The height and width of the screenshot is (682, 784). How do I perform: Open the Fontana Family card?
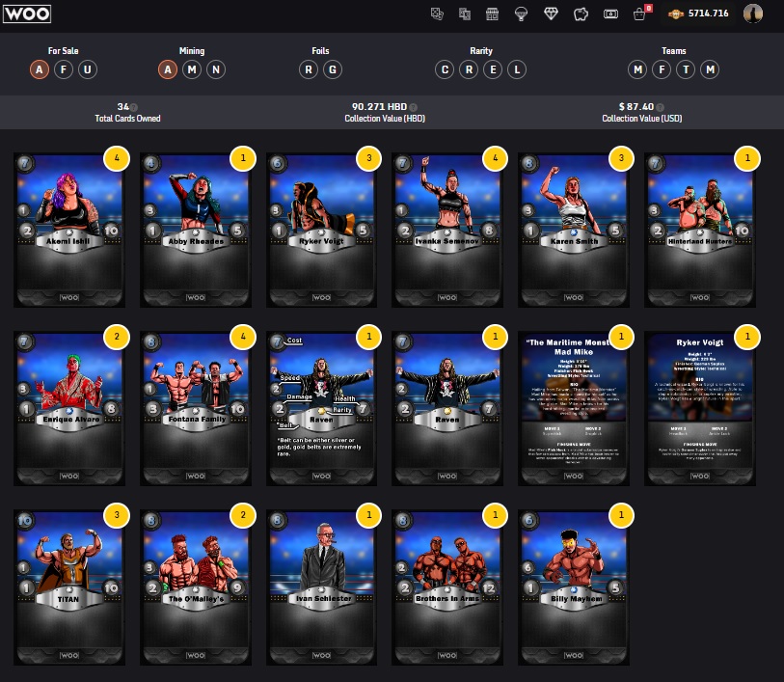pyautogui.click(x=196, y=408)
